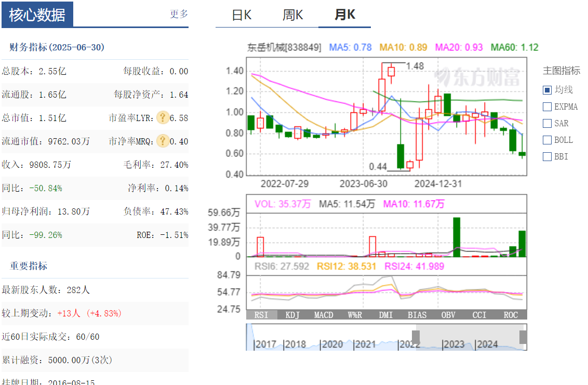The image size is (588, 385).
Task: Click the 重要指标 section heading
Action: pos(29,266)
